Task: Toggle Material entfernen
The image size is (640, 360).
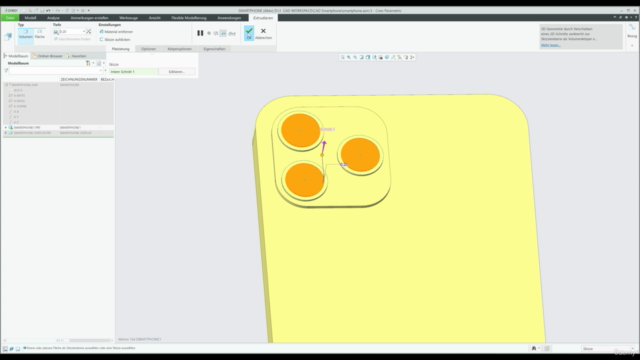Action: pos(116,31)
